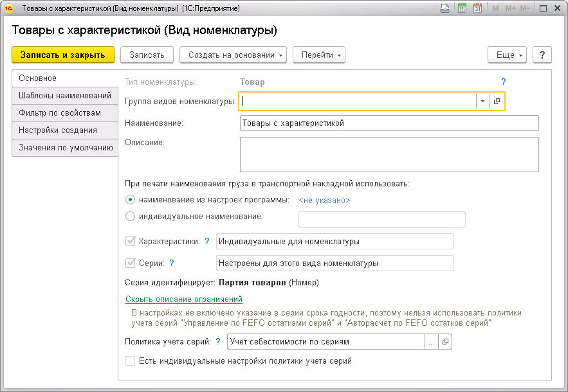The height and width of the screenshot is (392, 568).
Task: Expand the 'Перейти' dropdown menu
Action: pos(319,55)
